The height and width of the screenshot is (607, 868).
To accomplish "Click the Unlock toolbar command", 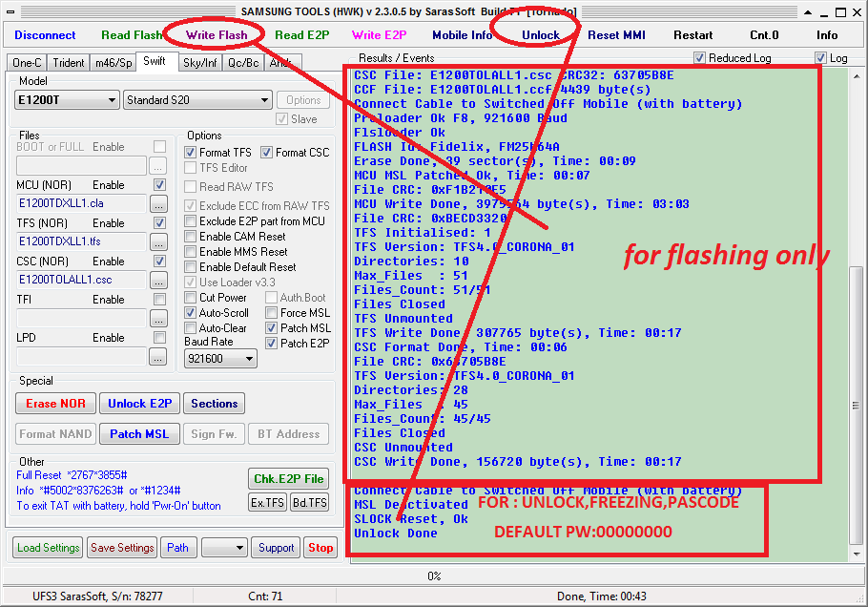I will coord(541,35).
